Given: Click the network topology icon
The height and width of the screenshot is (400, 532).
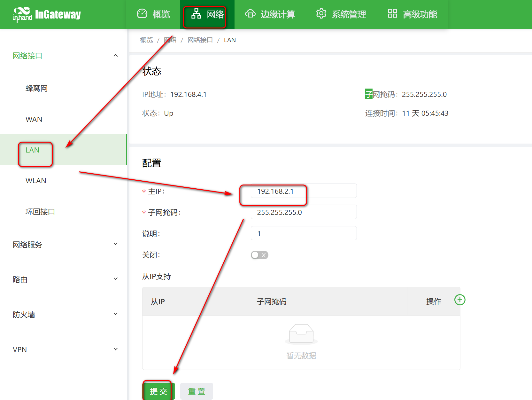Looking at the screenshot, I should pos(196,13).
